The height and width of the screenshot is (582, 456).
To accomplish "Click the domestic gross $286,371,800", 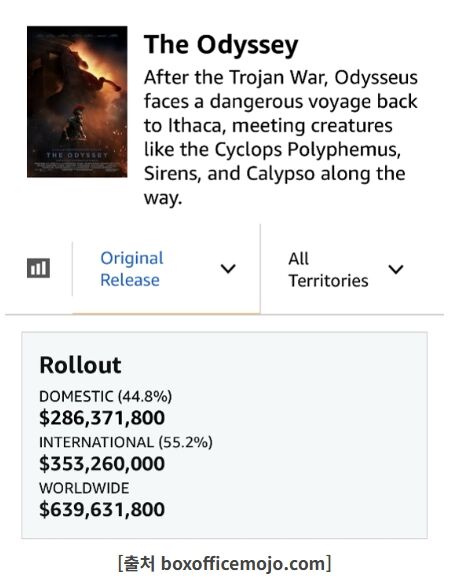I will pyautogui.click(x=102, y=418).
